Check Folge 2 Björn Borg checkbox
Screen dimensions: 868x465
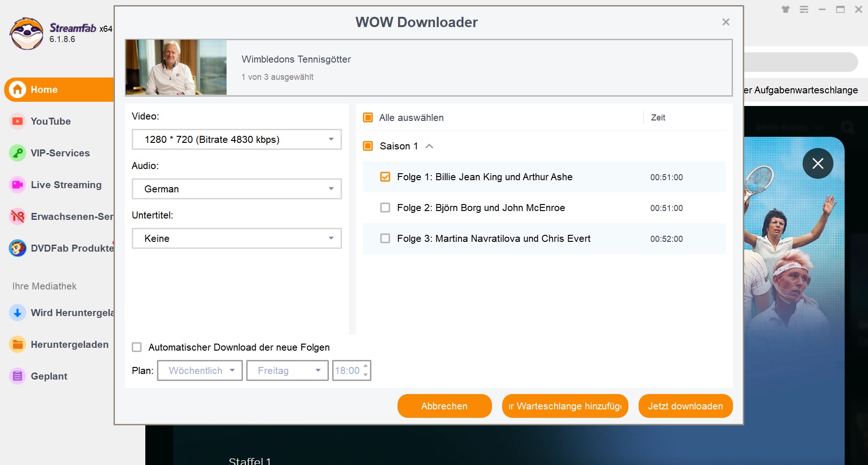click(385, 208)
